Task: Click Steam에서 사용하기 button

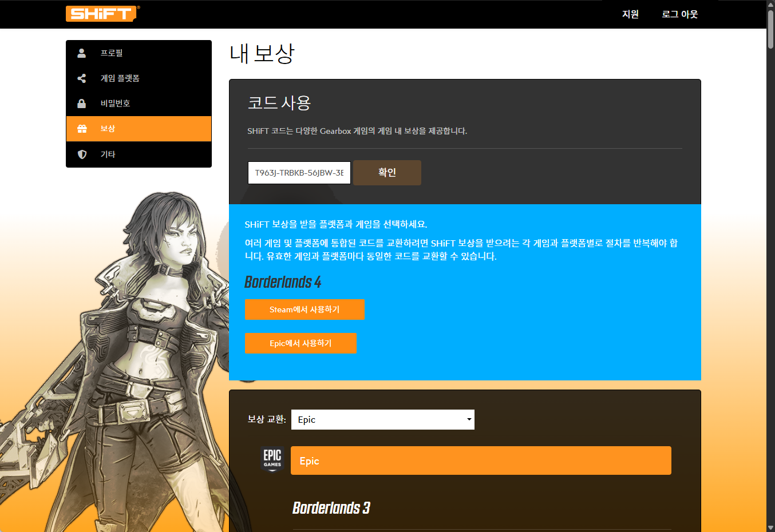Action: [x=305, y=309]
